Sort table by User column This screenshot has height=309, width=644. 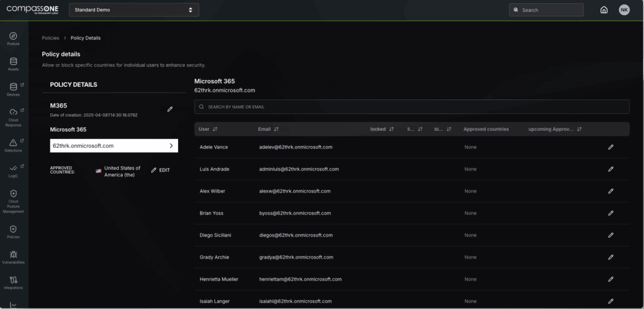pyautogui.click(x=215, y=129)
